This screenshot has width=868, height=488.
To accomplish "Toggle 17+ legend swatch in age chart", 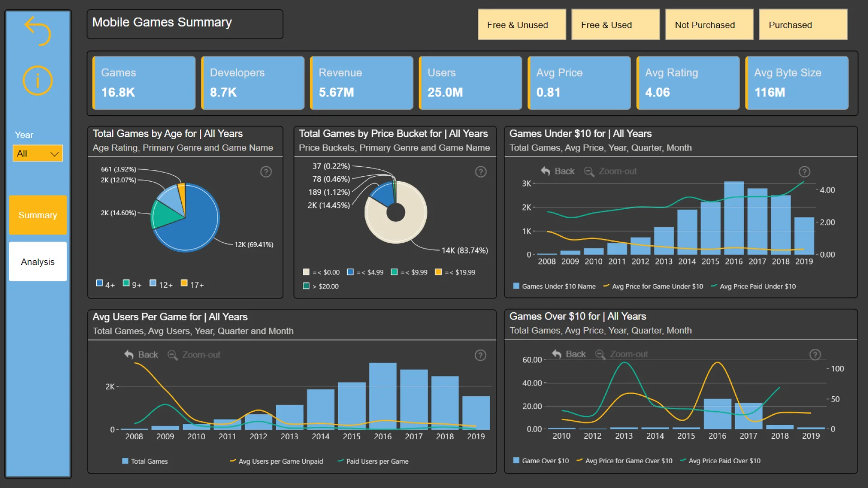I will coord(184,283).
